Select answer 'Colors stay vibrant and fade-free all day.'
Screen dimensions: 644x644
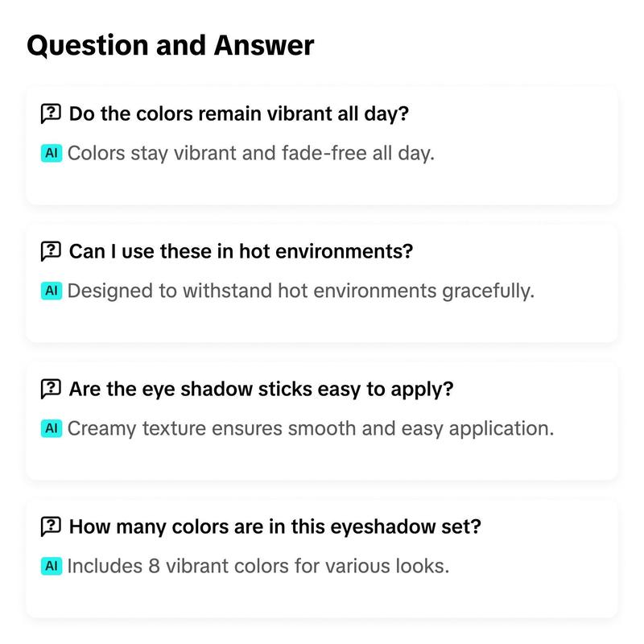[250, 153]
